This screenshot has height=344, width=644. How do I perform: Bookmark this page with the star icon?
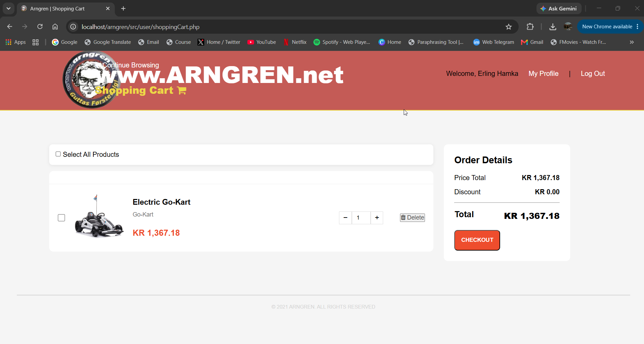point(509,27)
